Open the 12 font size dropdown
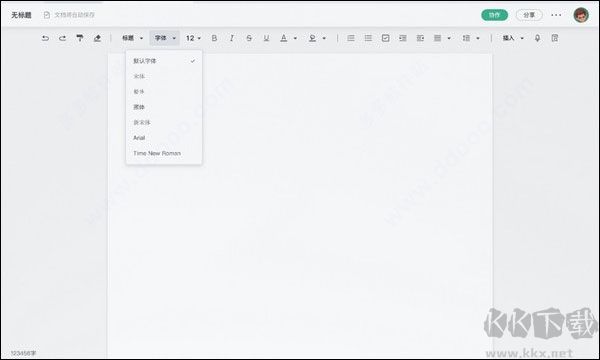The height and width of the screenshot is (360, 600). pyautogui.click(x=193, y=38)
